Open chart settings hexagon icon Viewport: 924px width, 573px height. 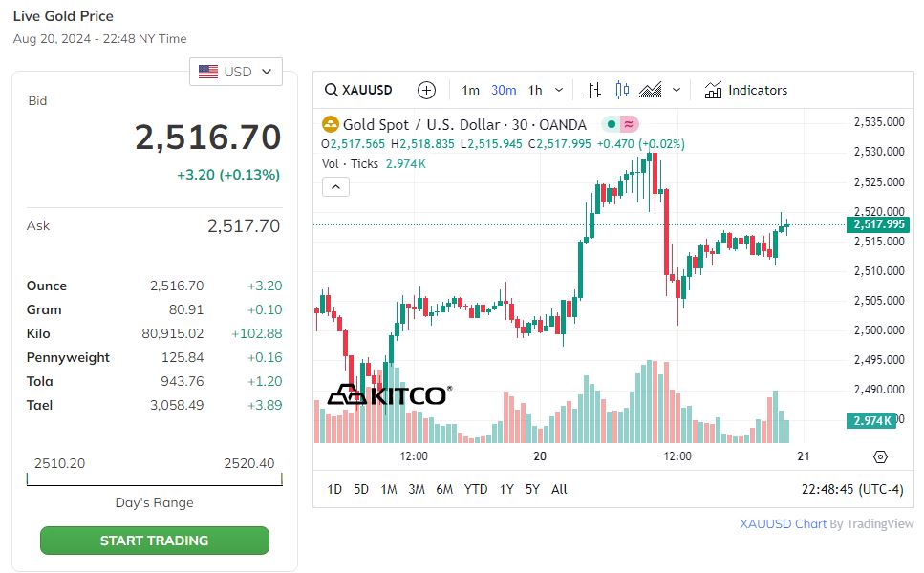(880, 457)
